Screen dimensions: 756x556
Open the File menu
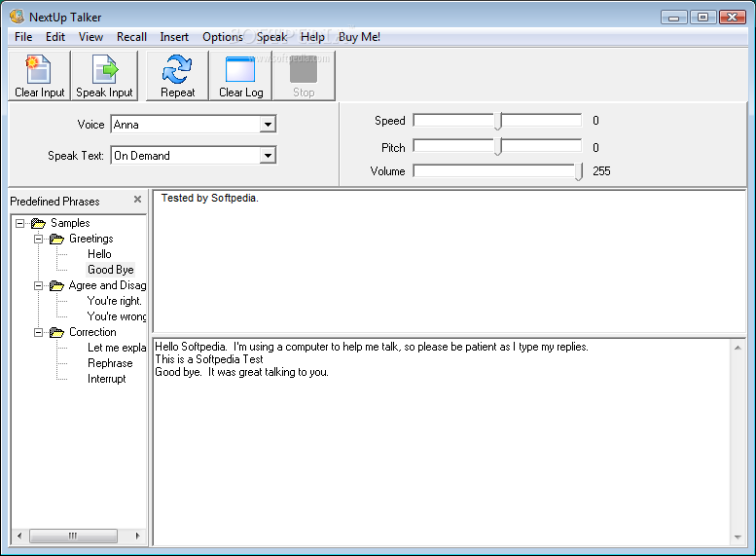tap(23, 37)
